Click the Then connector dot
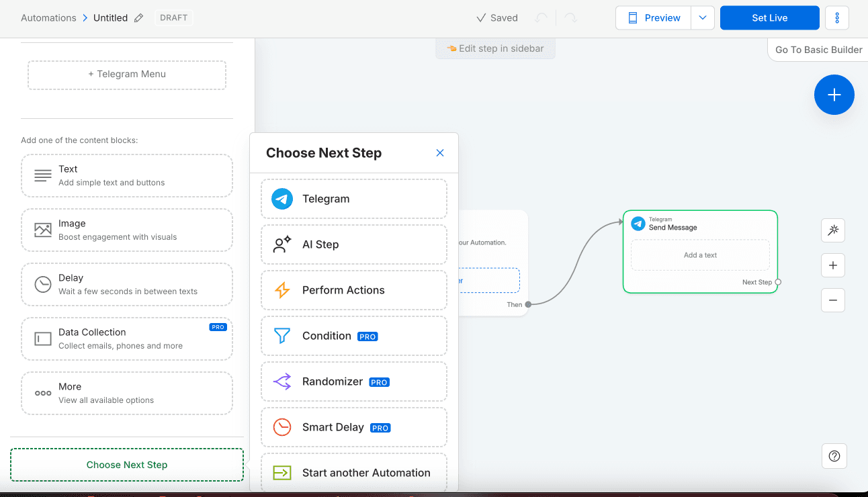The image size is (868, 497). click(528, 304)
